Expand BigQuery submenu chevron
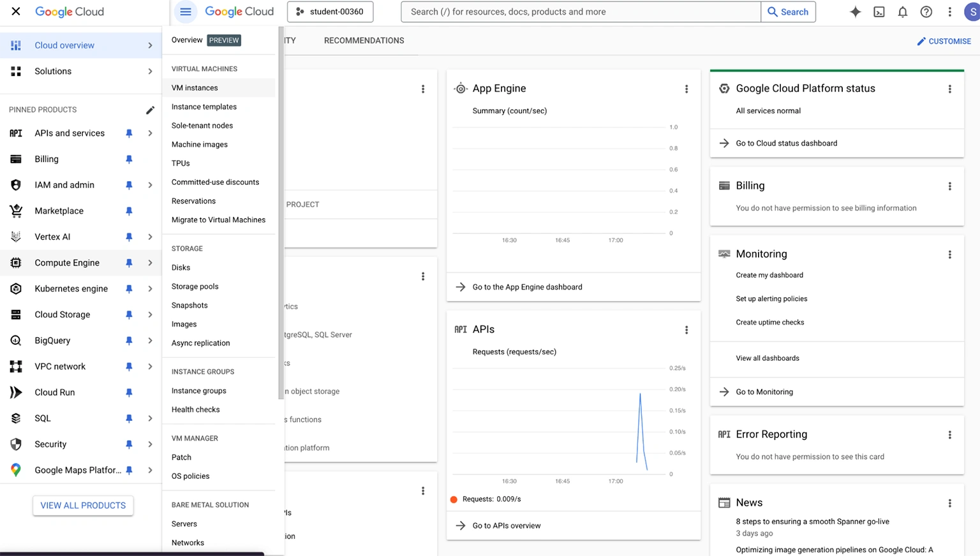The image size is (980, 556). (x=150, y=340)
